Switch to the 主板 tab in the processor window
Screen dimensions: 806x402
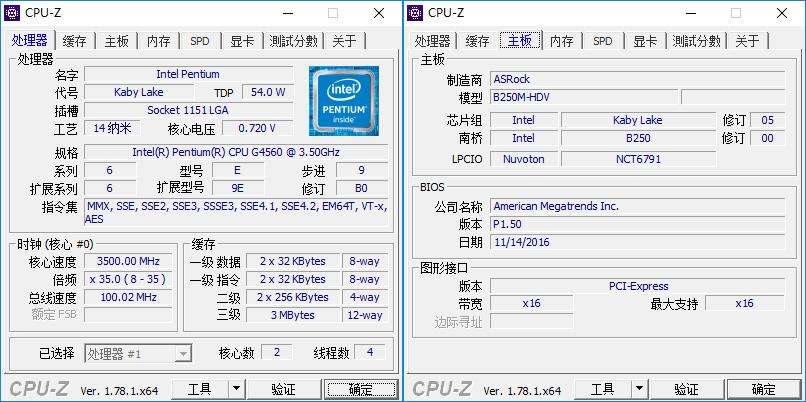[116, 41]
